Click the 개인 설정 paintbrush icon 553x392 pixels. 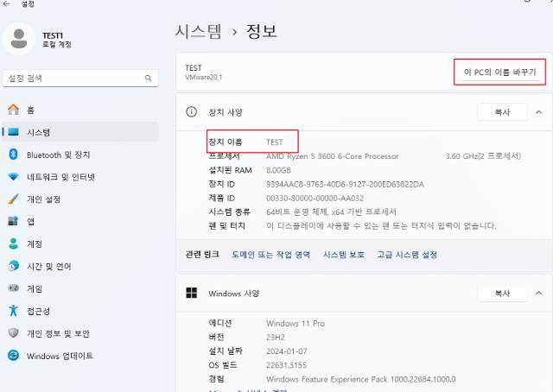(14, 199)
